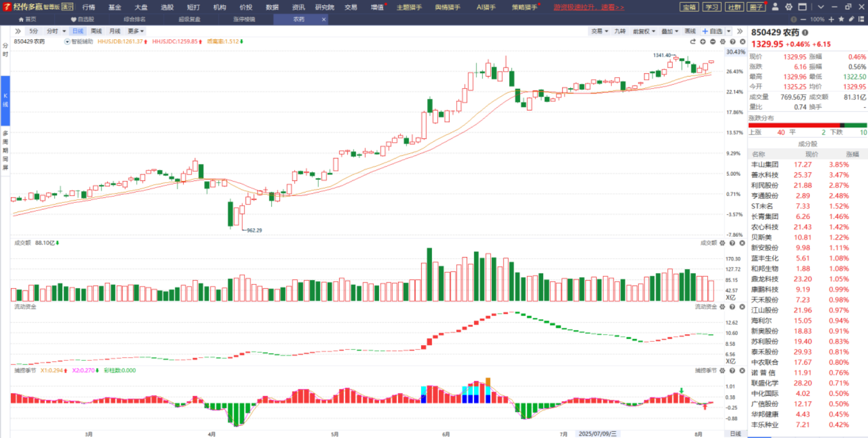The image size is (868, 438).
Task: Toggle 画线 drawing tools
Action: click(690, 31)
